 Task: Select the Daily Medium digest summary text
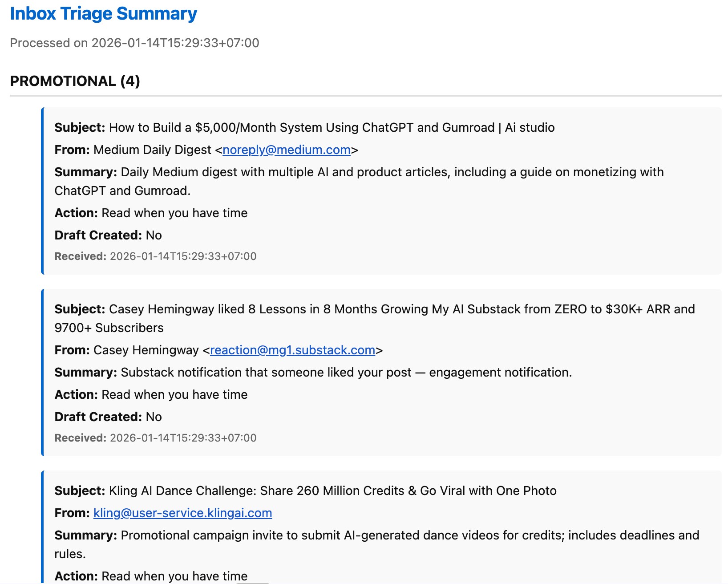click(359, 181)
